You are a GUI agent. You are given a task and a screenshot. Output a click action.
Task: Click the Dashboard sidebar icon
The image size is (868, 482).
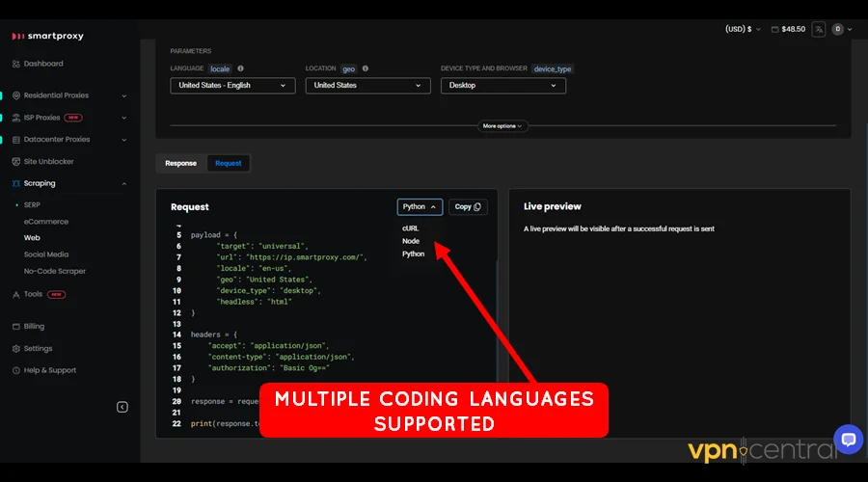pyautogui.click(x=16, y=64)
